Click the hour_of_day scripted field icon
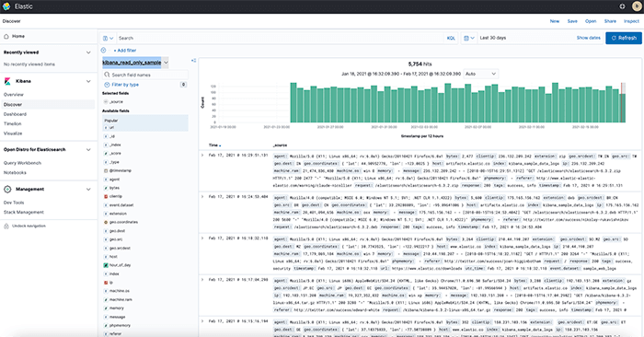This screenshot has height=337, width=644. [x=106, y=265]
